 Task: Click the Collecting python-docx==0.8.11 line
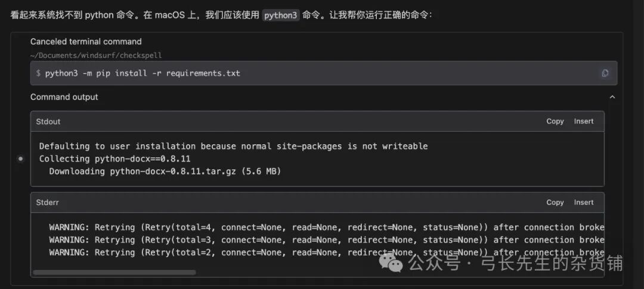115,159
